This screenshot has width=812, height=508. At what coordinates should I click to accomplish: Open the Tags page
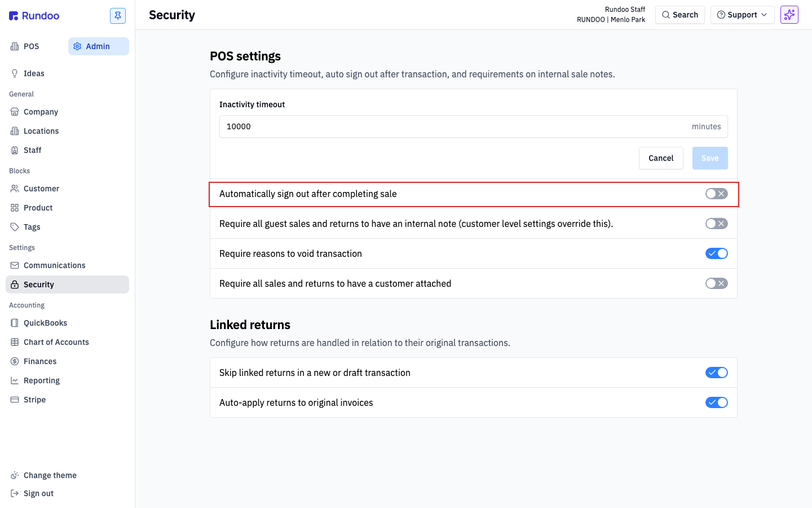(68, 227)
